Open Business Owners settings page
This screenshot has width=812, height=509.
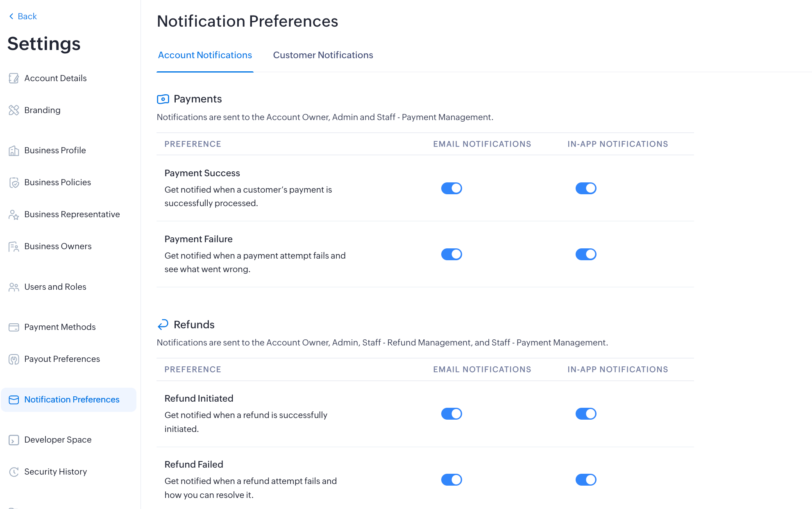(x=58, y=246)
